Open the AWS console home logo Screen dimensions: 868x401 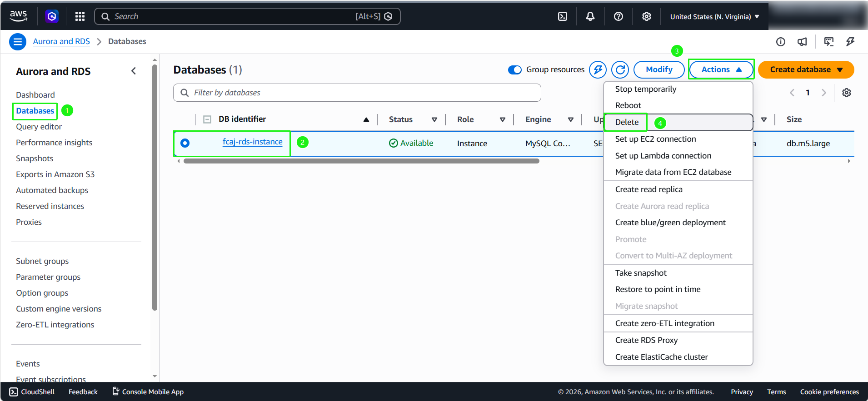coord(18,16)
